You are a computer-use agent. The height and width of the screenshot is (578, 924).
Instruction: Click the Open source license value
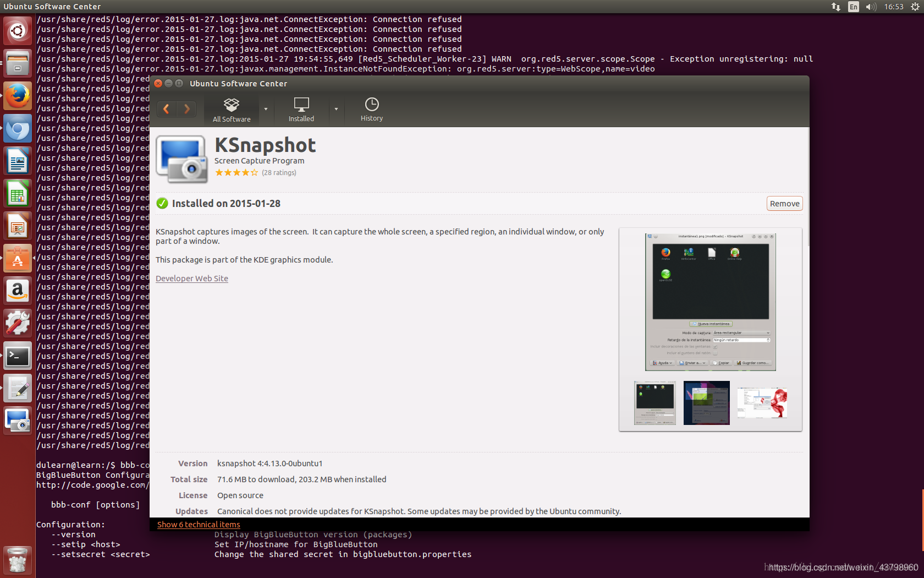click(240, 495)
